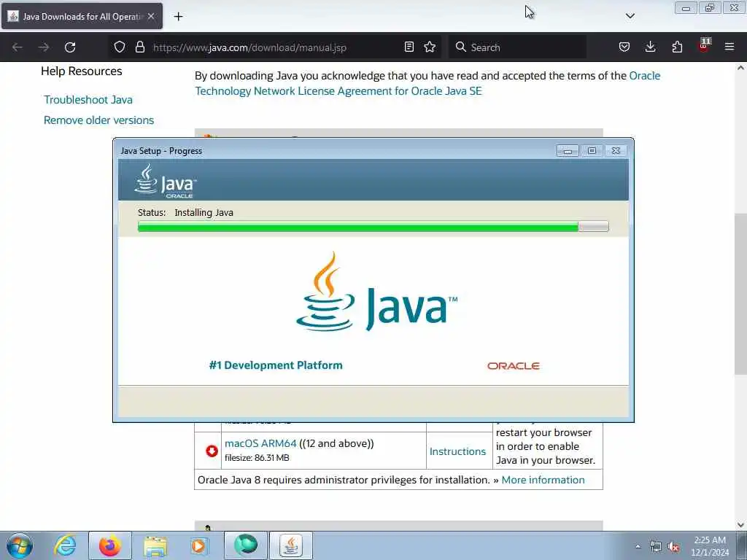Open Remove older versions link
Screen dimensions: 747x560
(98, 120)
